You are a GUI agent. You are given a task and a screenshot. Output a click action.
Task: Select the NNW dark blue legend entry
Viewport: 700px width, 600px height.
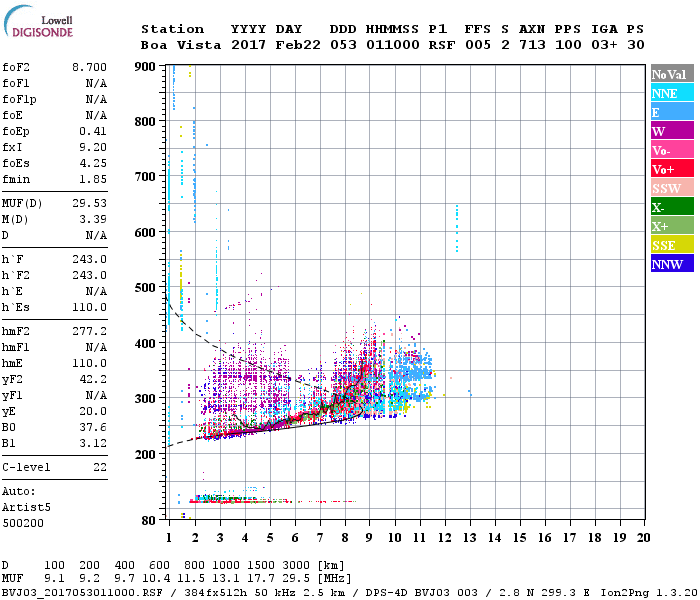[672, 264]
